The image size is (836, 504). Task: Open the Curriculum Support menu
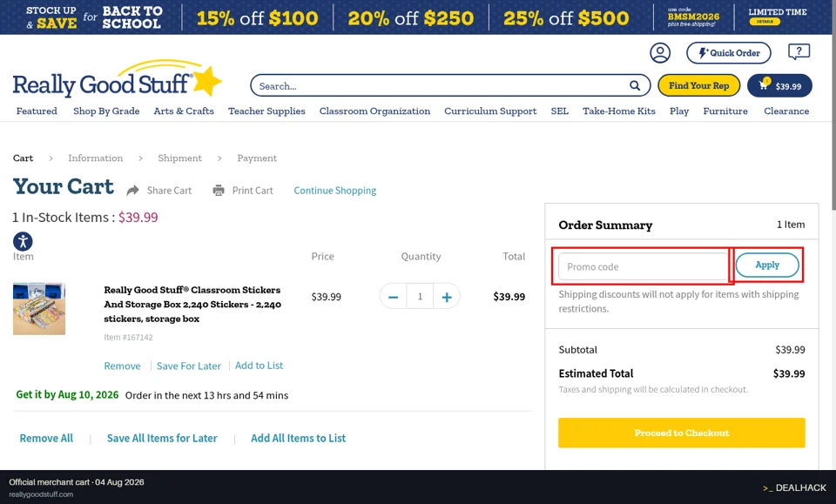pyautogui.click(x=490, y=111)
